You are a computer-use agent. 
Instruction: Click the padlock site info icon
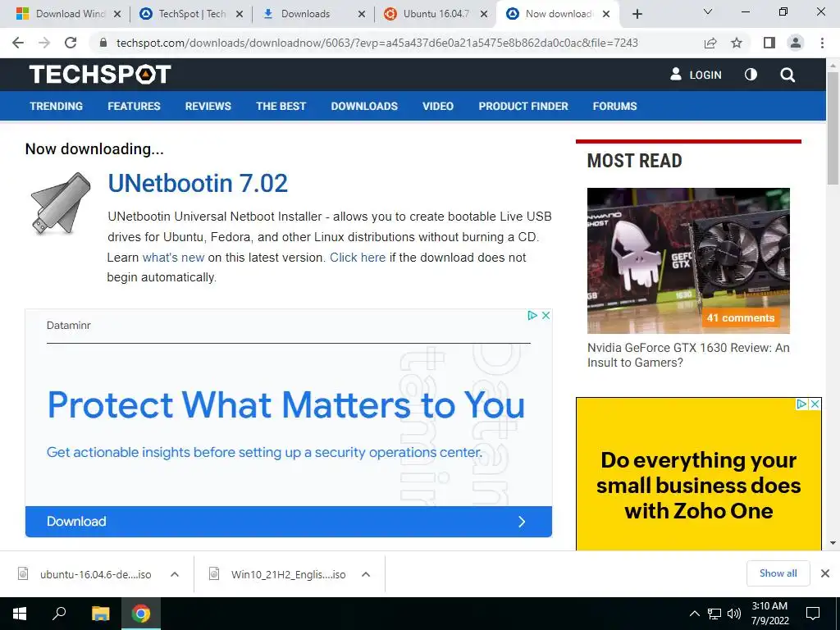103,43
